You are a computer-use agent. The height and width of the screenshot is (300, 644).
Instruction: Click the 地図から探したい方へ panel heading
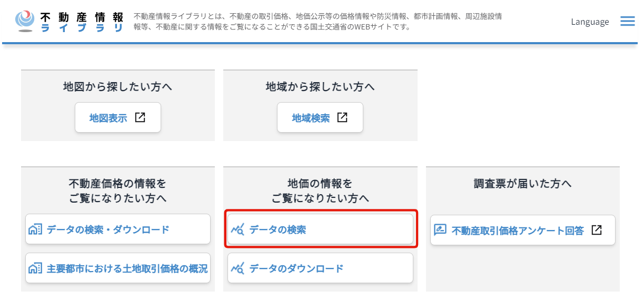pos(118,86)
